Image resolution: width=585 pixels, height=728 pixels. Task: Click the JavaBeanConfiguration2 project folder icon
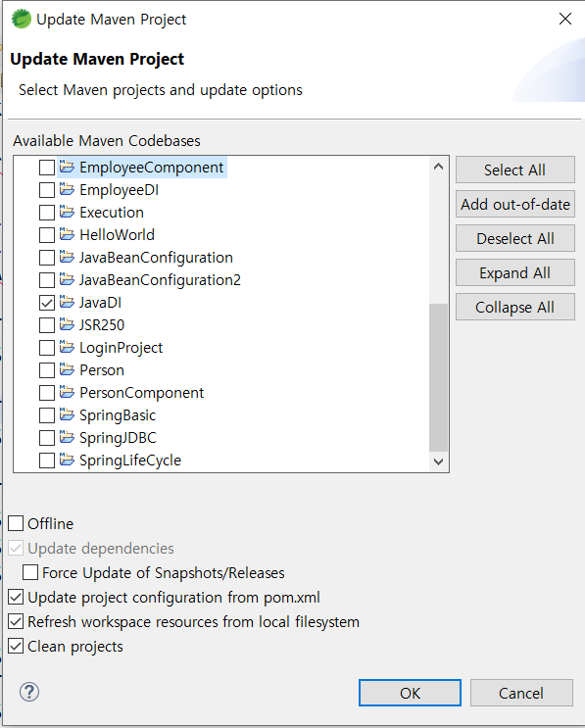[x=67, y=279]
